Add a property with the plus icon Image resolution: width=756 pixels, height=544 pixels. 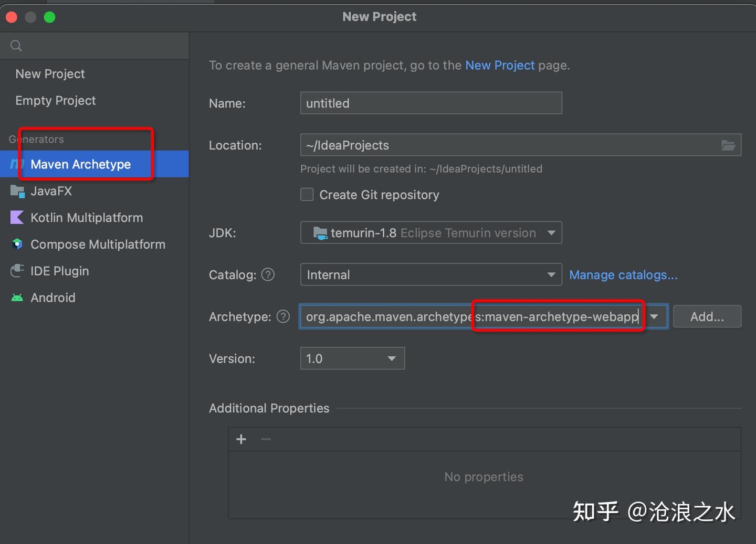point(241,440)
